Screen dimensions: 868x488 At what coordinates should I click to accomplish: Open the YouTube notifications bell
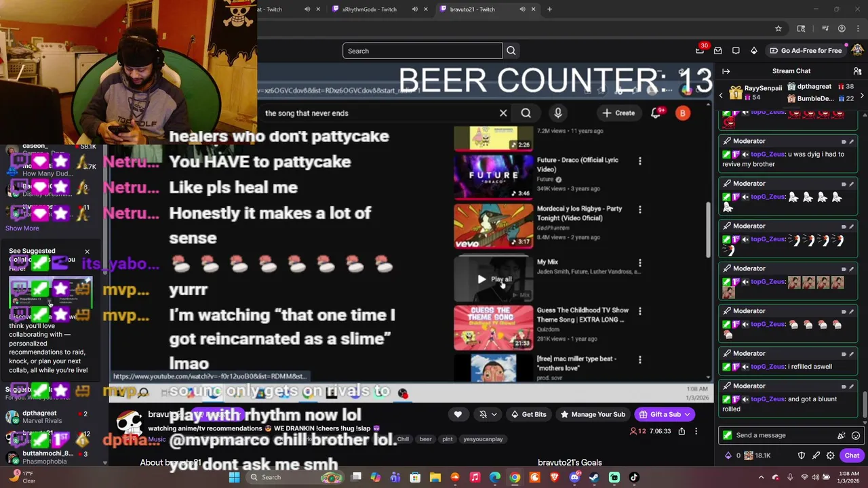(x=656, y=113)
